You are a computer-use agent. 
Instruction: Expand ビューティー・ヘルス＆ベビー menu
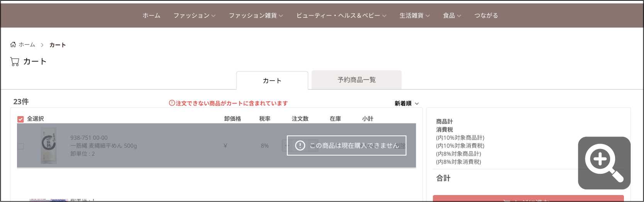tap(341, 15)
